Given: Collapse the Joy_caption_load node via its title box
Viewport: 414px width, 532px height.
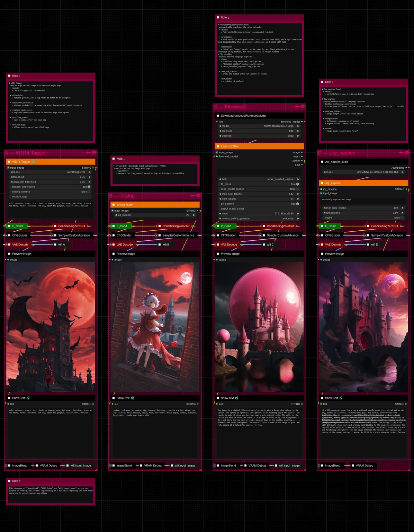Looking at the screenshot, I should pyautogui.click(x=322, y=162).
